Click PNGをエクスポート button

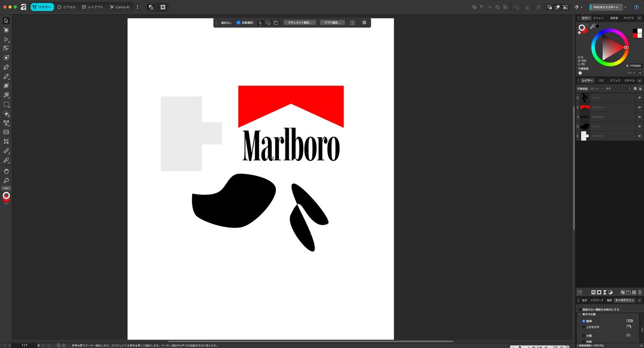(x=605, y=7)
